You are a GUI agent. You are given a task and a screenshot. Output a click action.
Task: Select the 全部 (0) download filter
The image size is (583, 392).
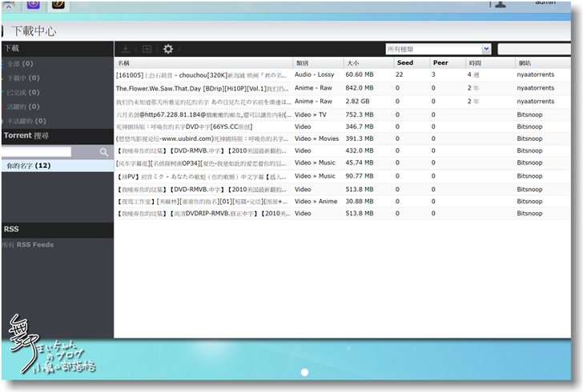[x=20, y=63]
